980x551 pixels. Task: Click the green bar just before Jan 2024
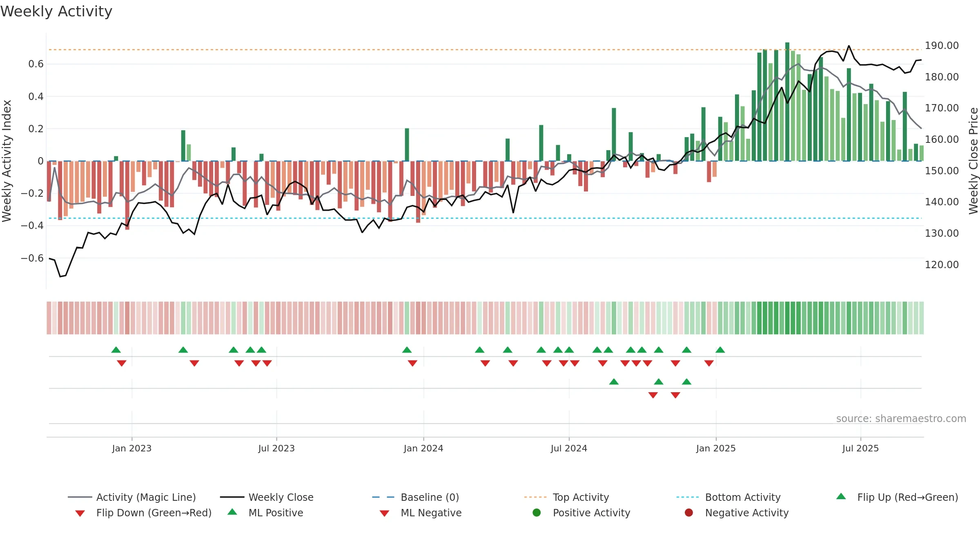click(407, 145)
